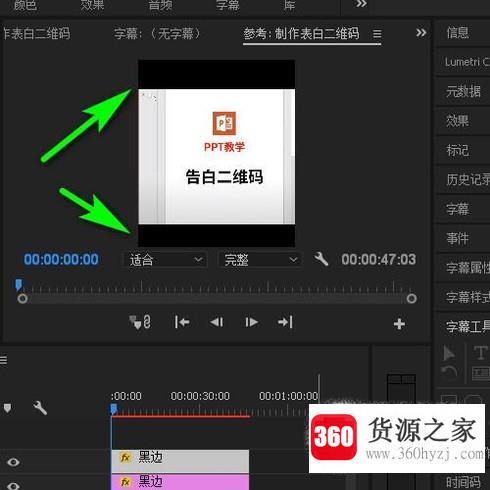Screen dimensions: 490x490
Task: Step forward one frame
Action: (251, 322)
